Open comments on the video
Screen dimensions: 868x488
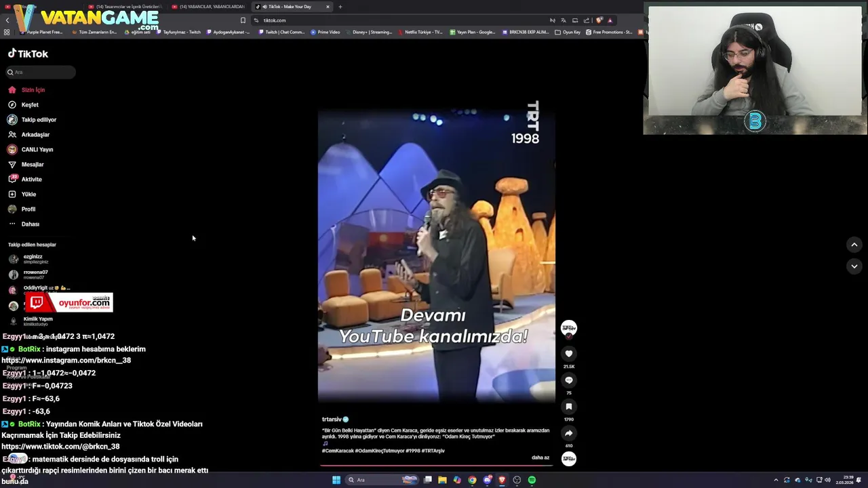coord(569,380)
